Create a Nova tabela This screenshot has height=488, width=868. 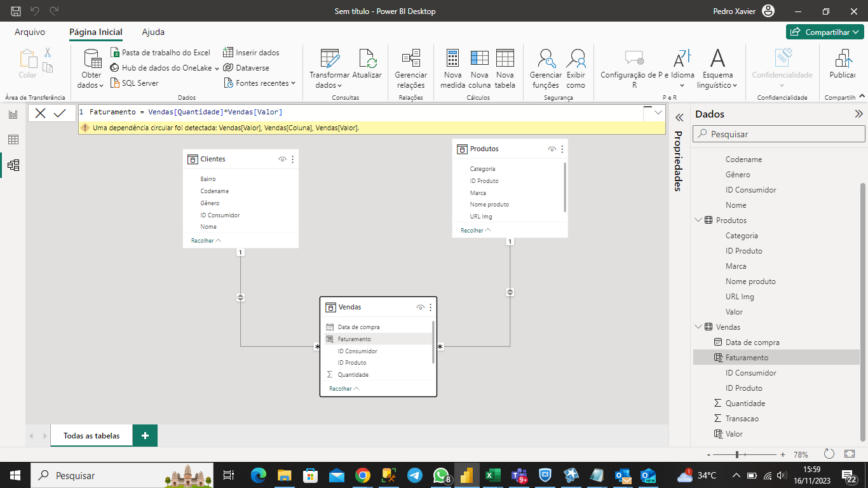[x=505, y=69]
